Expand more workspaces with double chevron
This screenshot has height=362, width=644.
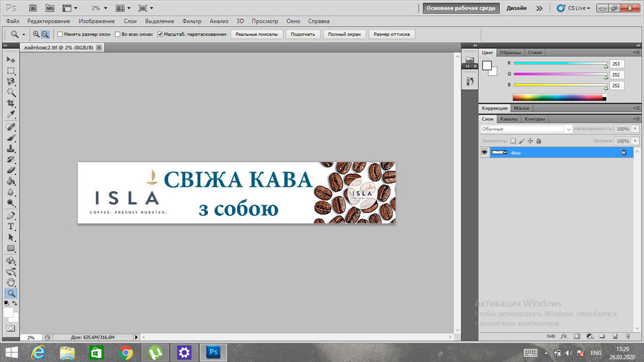[539, 8]
